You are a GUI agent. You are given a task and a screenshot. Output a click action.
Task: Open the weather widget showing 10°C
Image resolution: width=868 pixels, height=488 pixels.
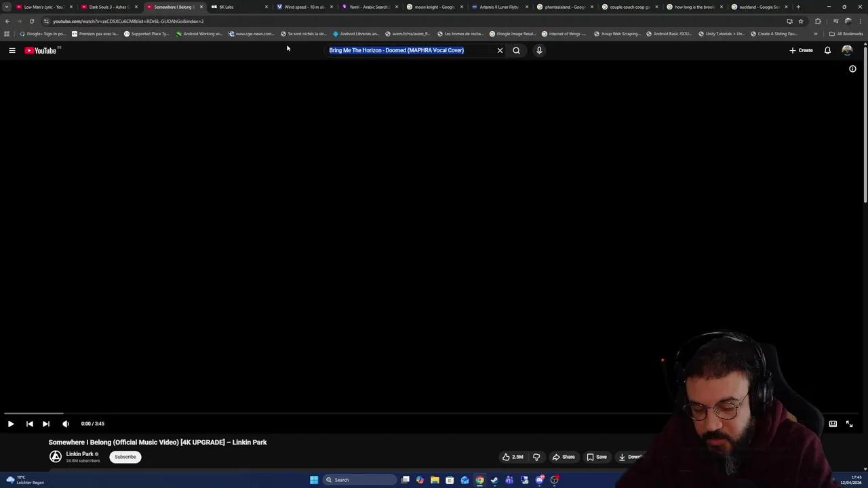coord(26,480)
